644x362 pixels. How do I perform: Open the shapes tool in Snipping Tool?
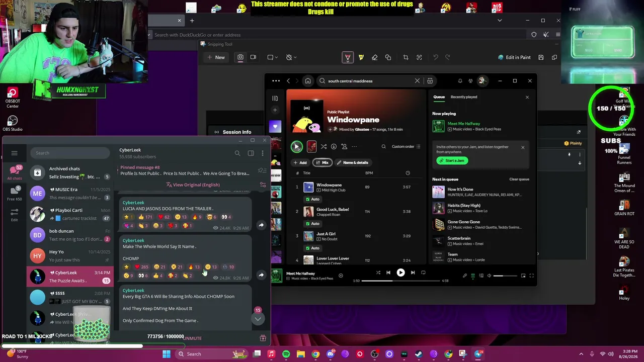[388, 57]
